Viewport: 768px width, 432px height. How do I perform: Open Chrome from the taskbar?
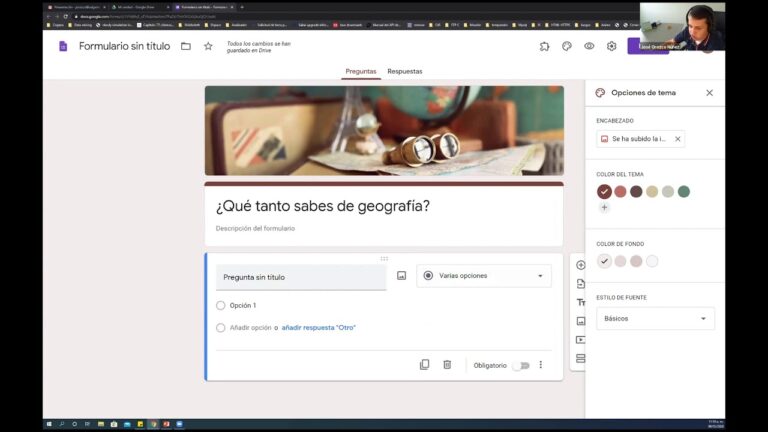[x=153, y=424]
